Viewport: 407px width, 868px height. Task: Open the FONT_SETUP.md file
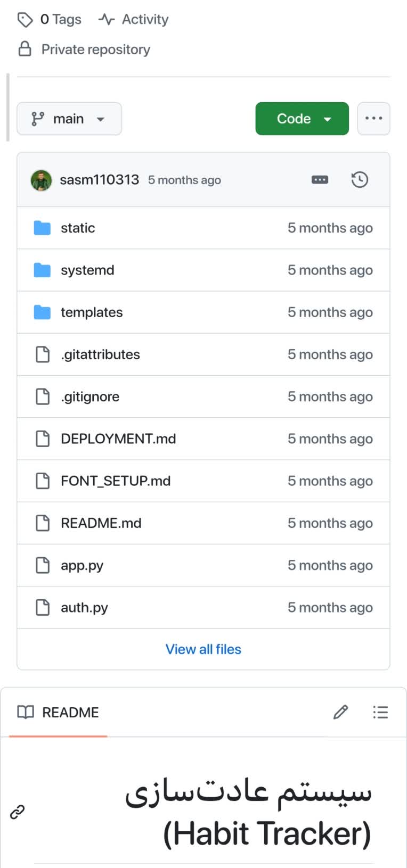116,481
